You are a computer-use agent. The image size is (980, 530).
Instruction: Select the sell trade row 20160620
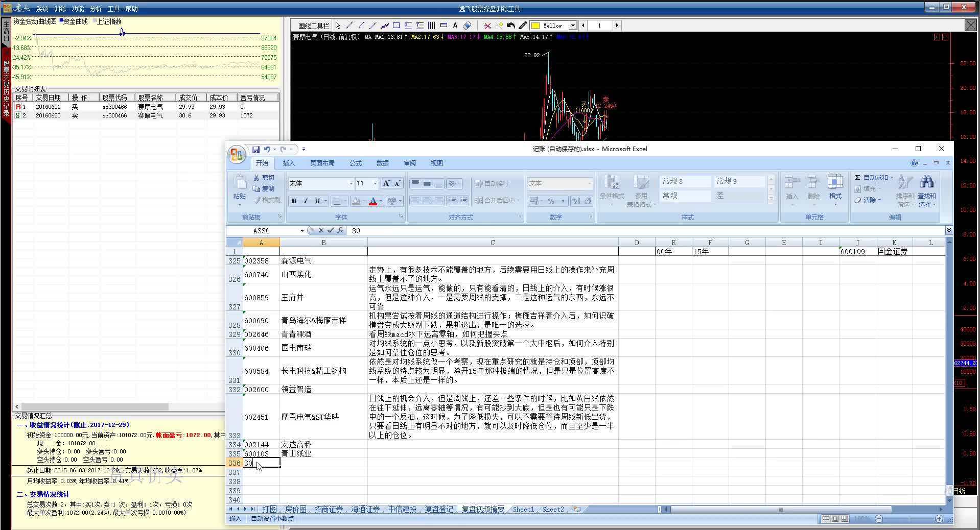coord(146,115)
